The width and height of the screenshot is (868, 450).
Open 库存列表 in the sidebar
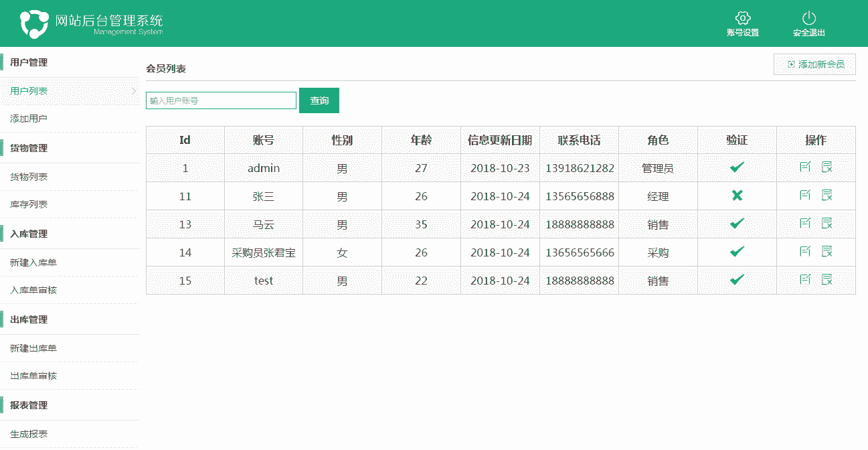tap(29, 204)
